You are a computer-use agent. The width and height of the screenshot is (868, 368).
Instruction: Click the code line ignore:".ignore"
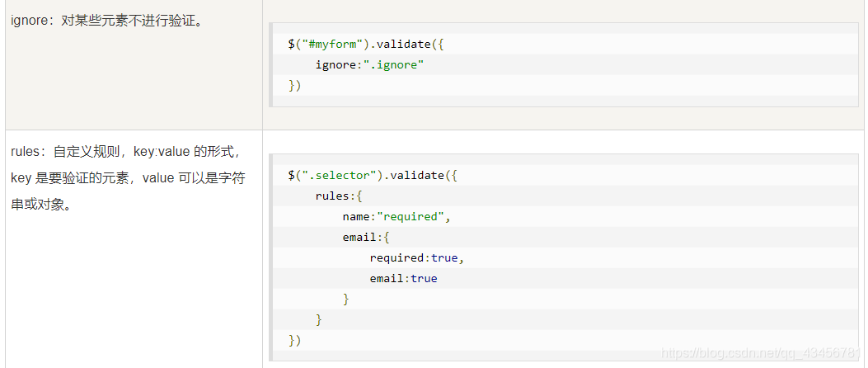coord(370,65)
